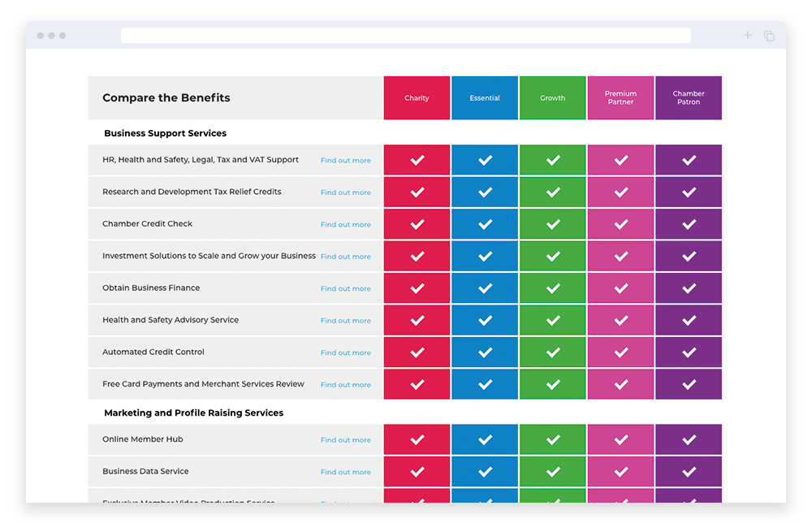The width and height of the screenshot is (812, 523).
Task: Select the Growth membership column header
Action: coord(553,98)
